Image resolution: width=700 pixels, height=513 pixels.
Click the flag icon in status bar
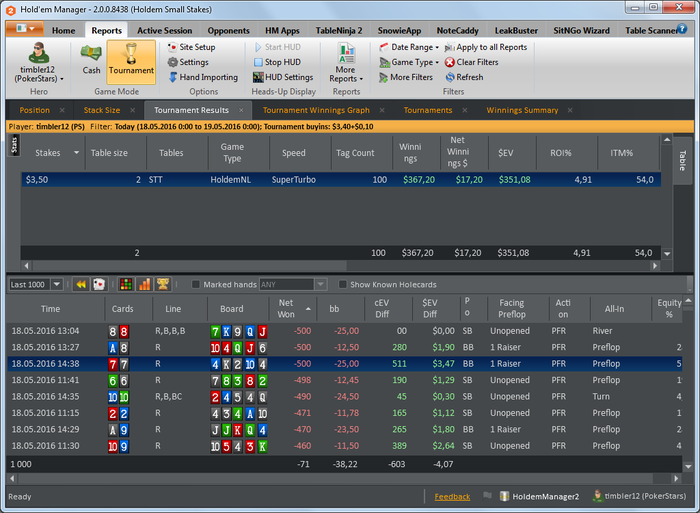487,495
